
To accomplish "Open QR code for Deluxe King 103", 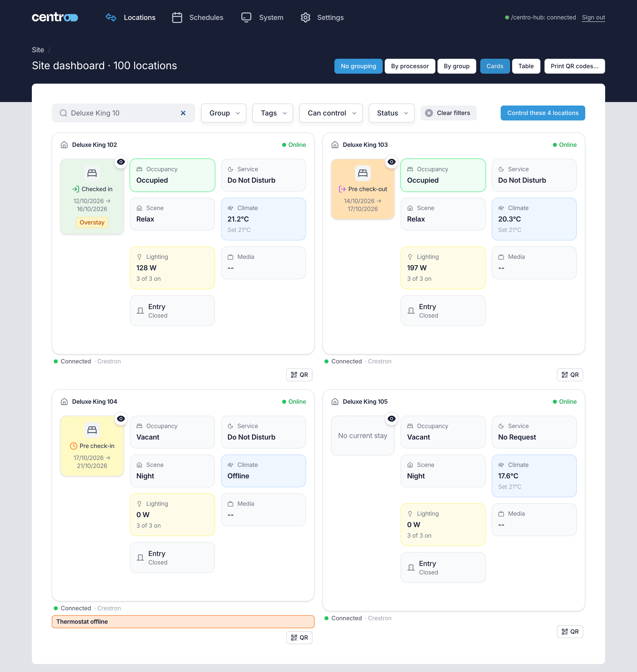I will click(570, 375).
